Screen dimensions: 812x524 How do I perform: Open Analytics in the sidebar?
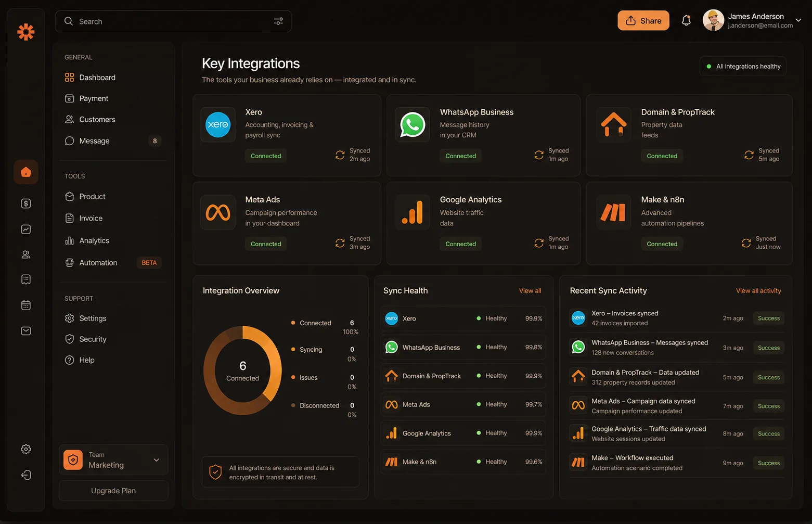tap(113, 241)
